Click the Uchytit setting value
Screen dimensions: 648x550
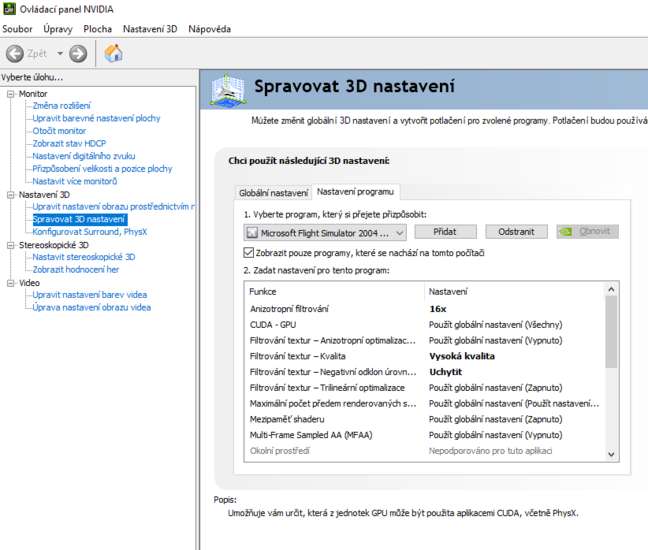coord(446,372)
